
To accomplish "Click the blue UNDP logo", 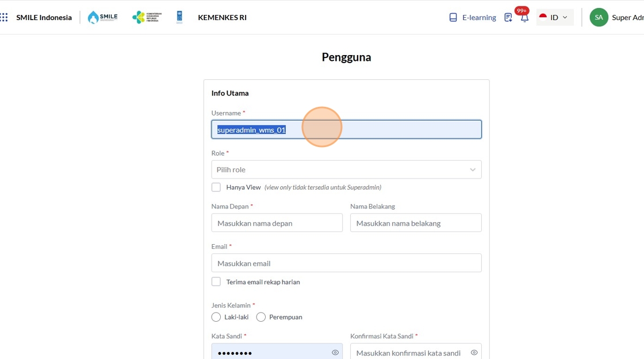I will tap(179, 17).
